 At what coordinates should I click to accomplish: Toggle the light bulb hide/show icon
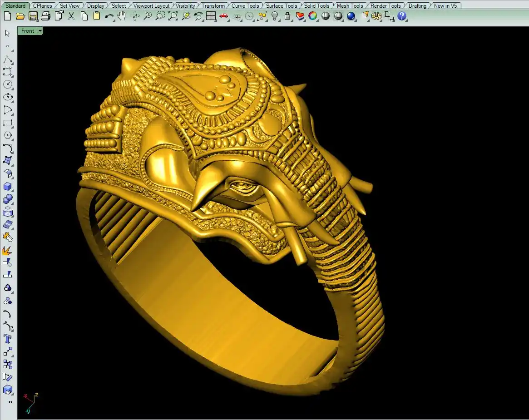pos(275,16)
